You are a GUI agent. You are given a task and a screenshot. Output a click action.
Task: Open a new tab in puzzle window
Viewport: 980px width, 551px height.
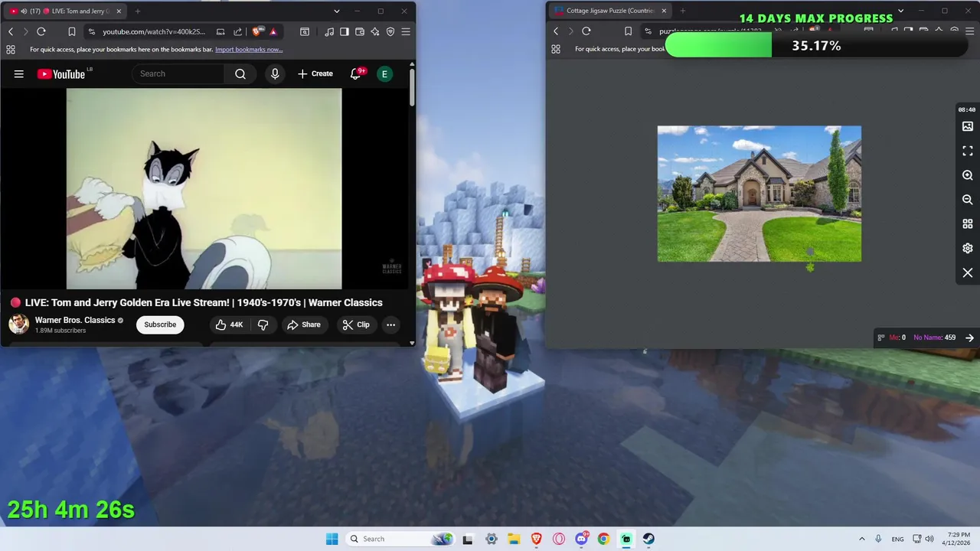click(683, 11)
